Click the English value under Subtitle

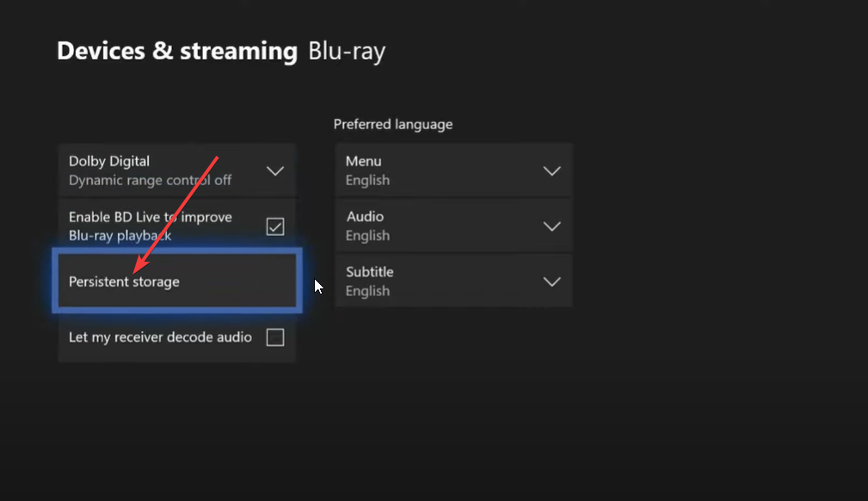(x=367, y=291)
